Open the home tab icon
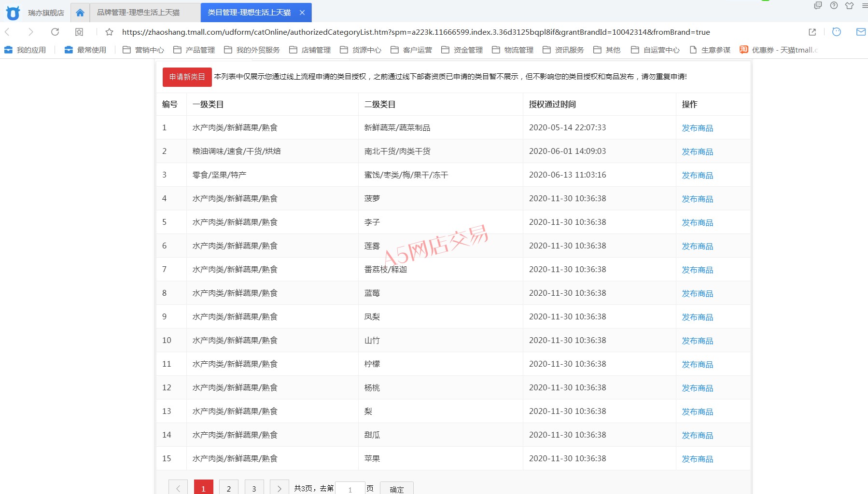The width and height of the screenshot is (868, 494). [x=80, y=13]
